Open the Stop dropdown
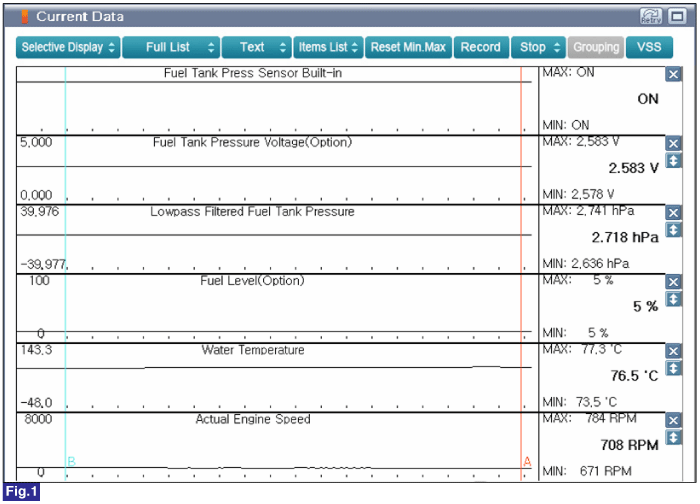 click(538, 47)
